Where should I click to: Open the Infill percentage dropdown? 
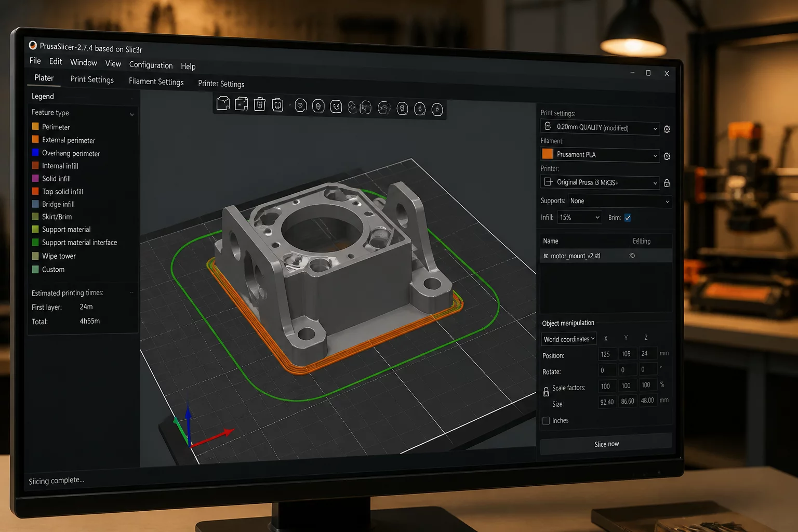(x=580, y=217)
